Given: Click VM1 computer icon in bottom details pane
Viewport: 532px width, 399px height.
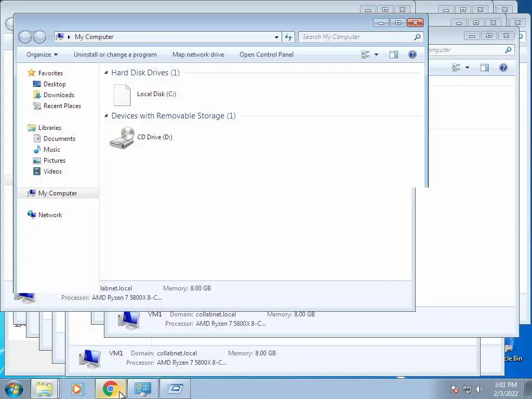Looking at the screenshot, I should point(89,358).
